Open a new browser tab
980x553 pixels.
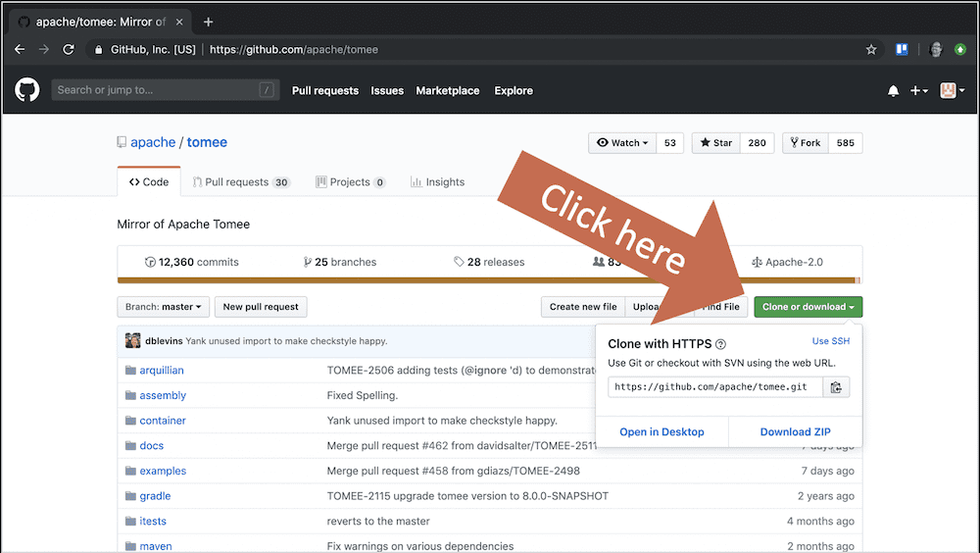pos(208,22)
